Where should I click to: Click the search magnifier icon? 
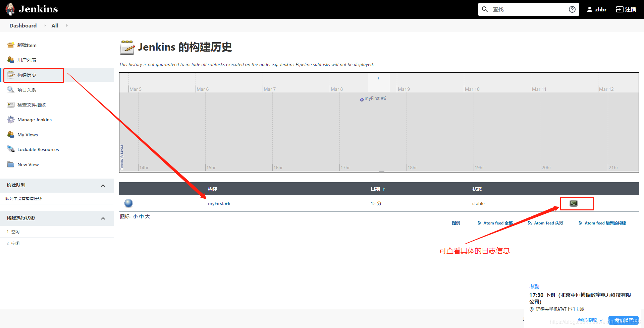[x=485, y=9]
